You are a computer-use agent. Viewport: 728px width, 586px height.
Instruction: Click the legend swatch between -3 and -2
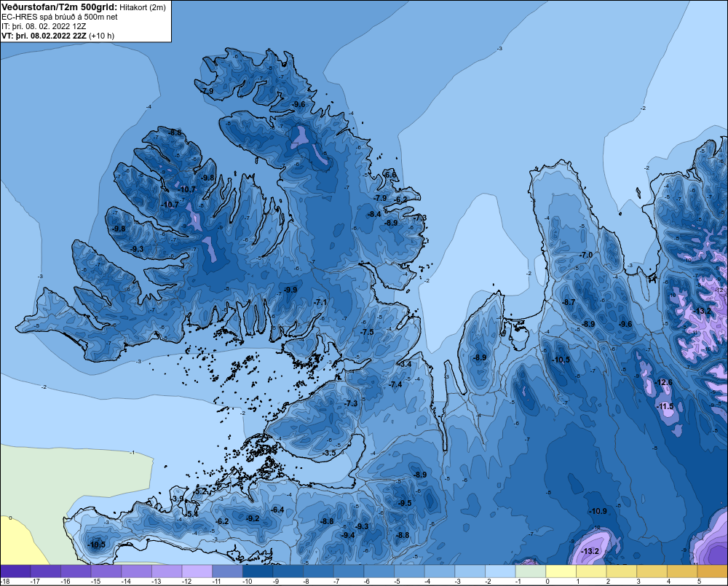tap(470, 571)
